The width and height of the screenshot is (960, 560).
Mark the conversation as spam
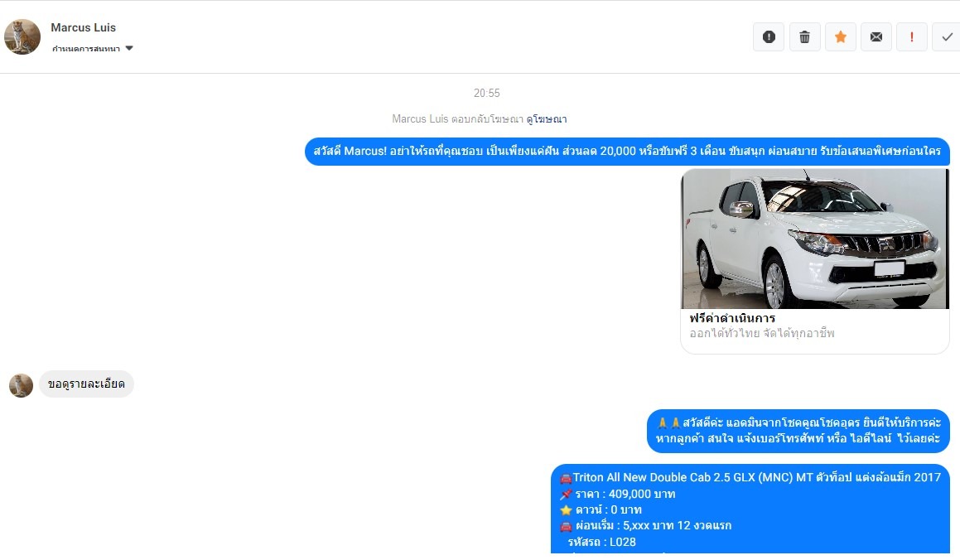(769, 36)
